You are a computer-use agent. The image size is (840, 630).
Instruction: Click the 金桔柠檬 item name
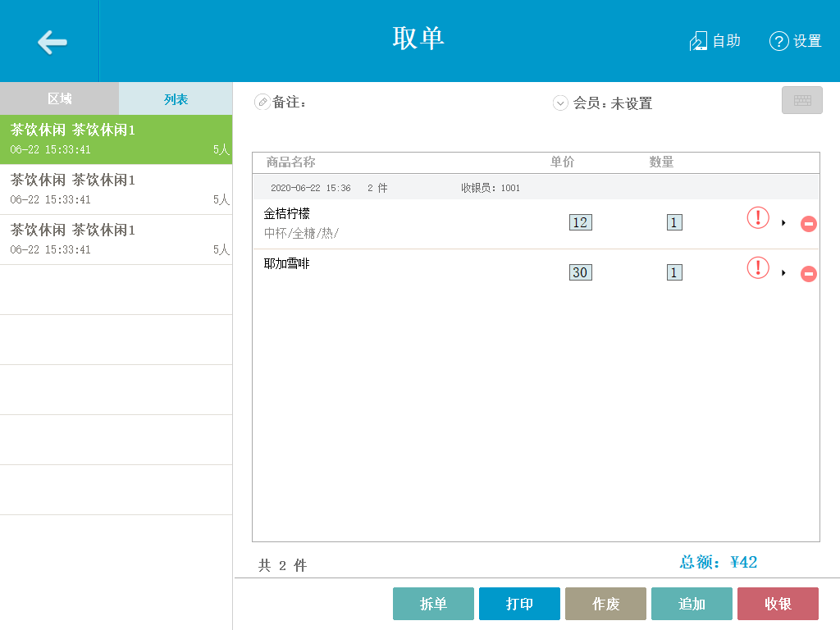click(286, 214)
